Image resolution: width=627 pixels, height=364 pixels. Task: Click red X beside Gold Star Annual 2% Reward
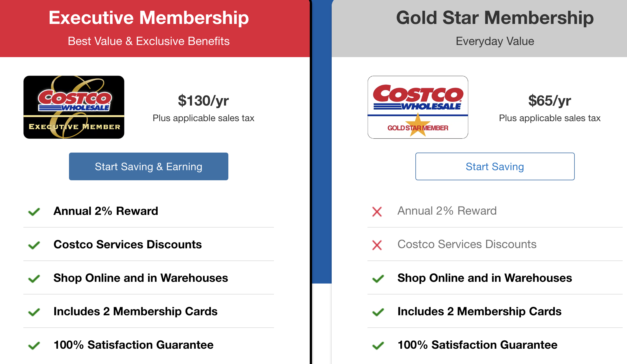tap(377, 212)
